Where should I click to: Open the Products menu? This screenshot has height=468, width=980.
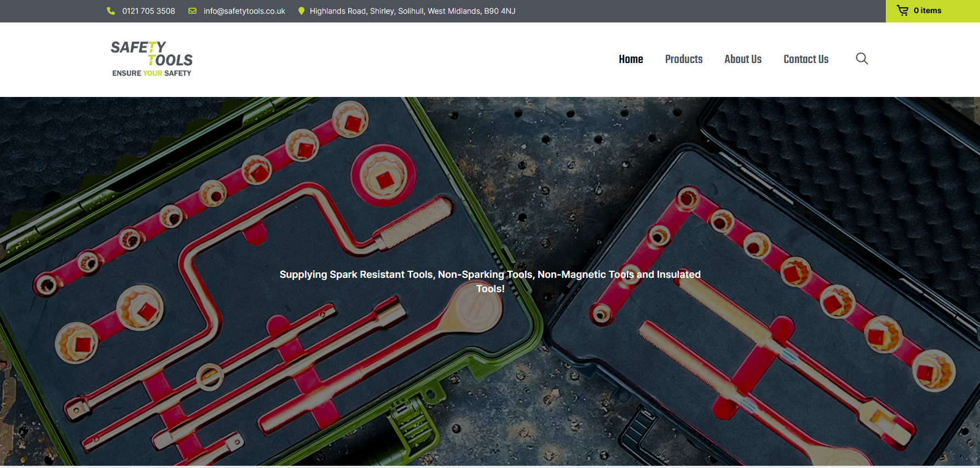[684, 59]
